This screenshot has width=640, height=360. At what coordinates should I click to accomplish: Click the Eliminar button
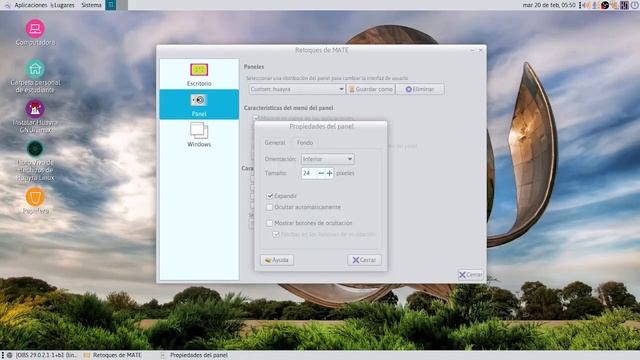pyautogui.click(x=420, y=89)
